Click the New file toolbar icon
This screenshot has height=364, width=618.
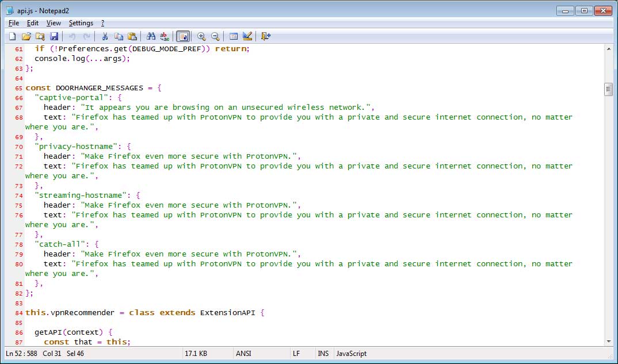(x=12, y=37)
